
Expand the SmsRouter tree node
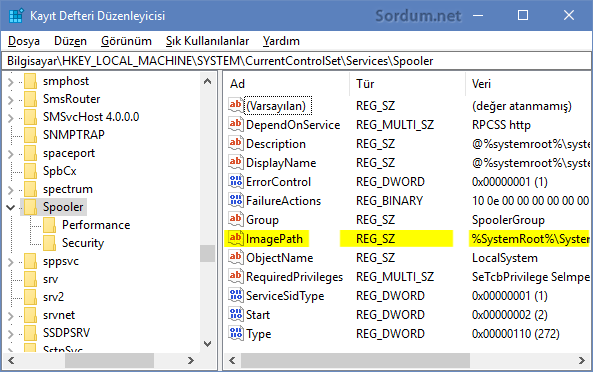point(11,100)
